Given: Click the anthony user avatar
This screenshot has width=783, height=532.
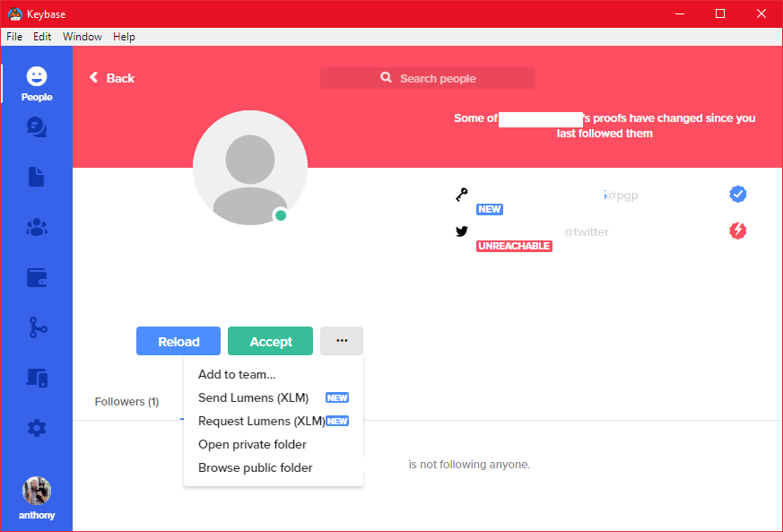Looking at the screenshot, I should point(37,491).
